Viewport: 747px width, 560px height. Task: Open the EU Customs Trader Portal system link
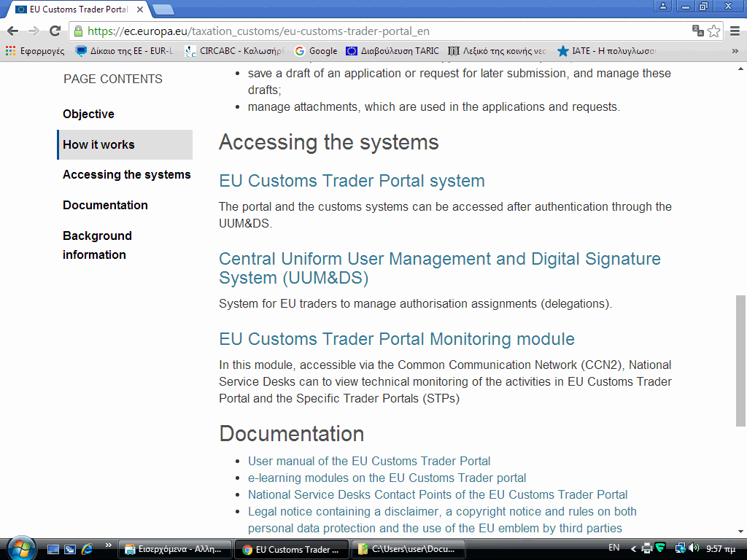point(352,181)
